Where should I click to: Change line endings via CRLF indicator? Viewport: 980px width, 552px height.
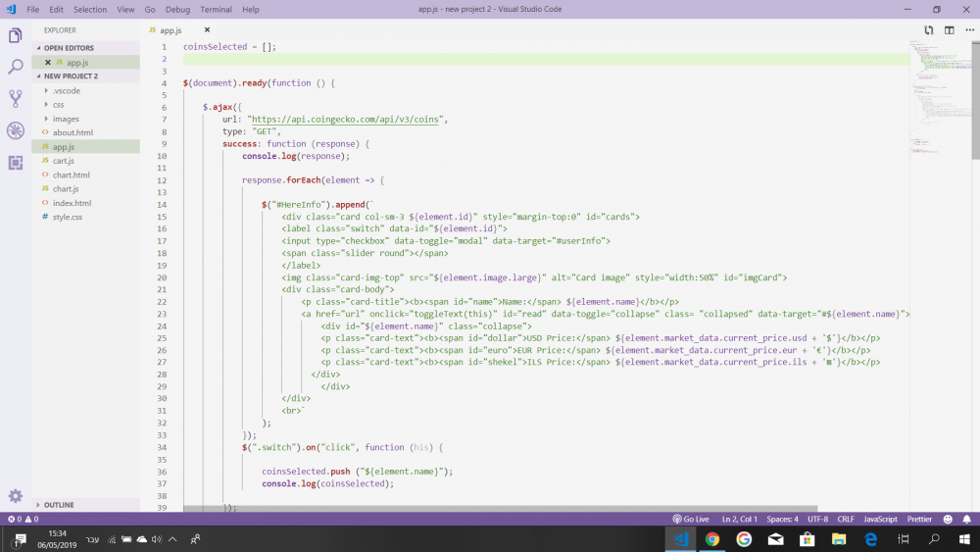(x=846, y=519)
